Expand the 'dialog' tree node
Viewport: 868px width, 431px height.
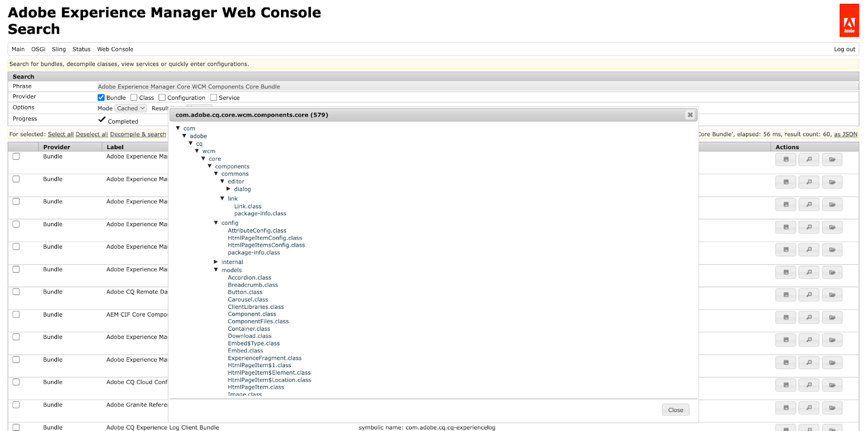(x=228, y=189)
